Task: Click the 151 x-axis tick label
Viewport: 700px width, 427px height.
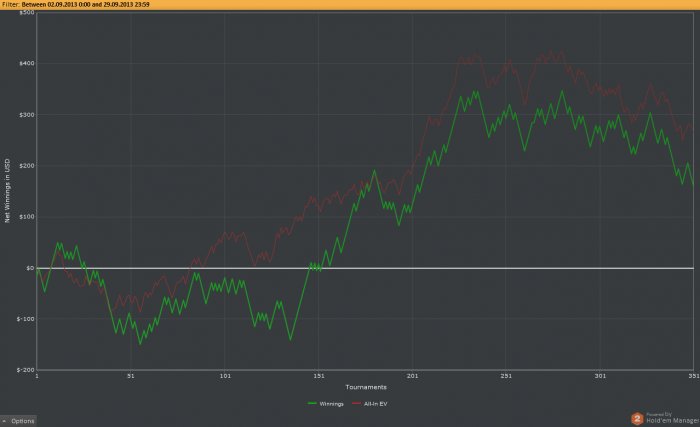Action: tap(319, 376)
